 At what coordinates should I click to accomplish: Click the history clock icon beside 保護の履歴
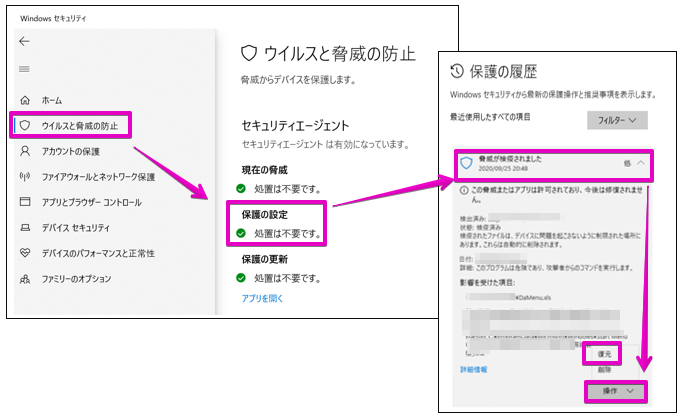457,71
